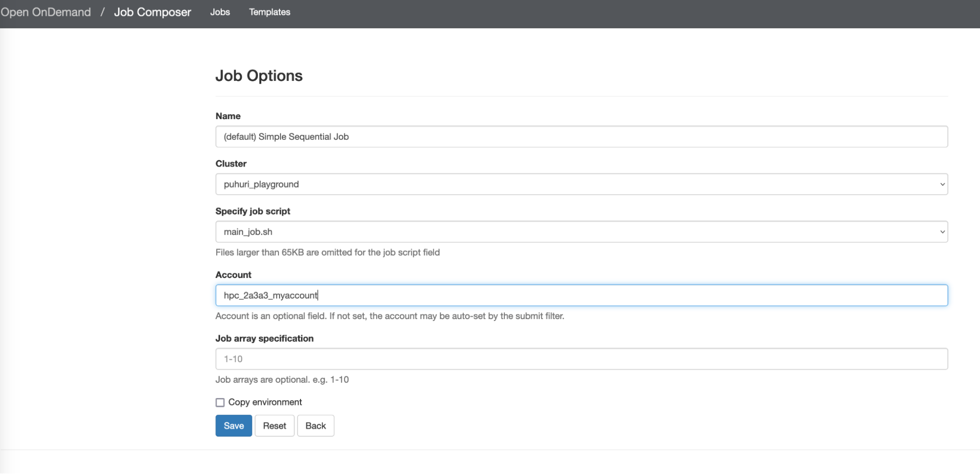Click the Account field label
The width and height of the screenshot is (980, 474).
click(233, 275)
